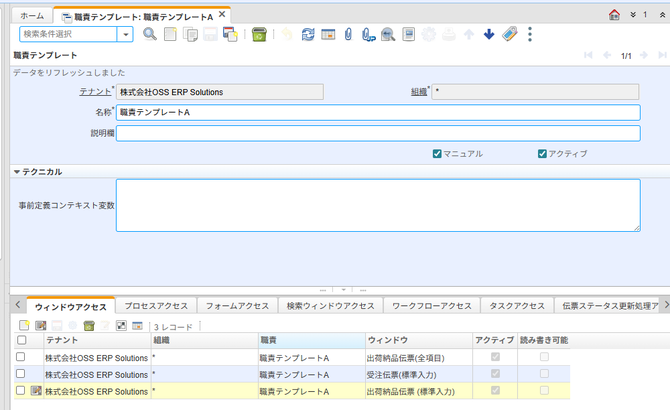This screenshot has height=410, width=670.
Task: Toggle grid view in main toolbar
Action: point(328,34)
